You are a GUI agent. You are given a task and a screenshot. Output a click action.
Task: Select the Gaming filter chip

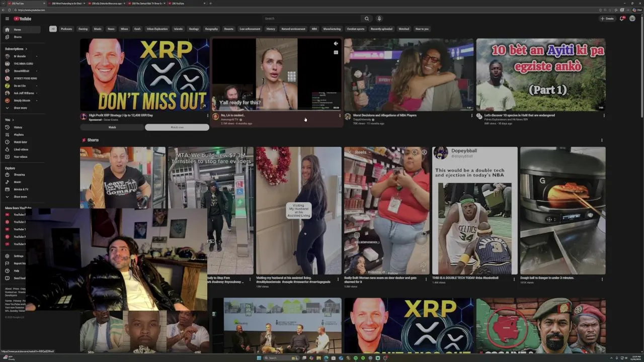pos(83,29)
